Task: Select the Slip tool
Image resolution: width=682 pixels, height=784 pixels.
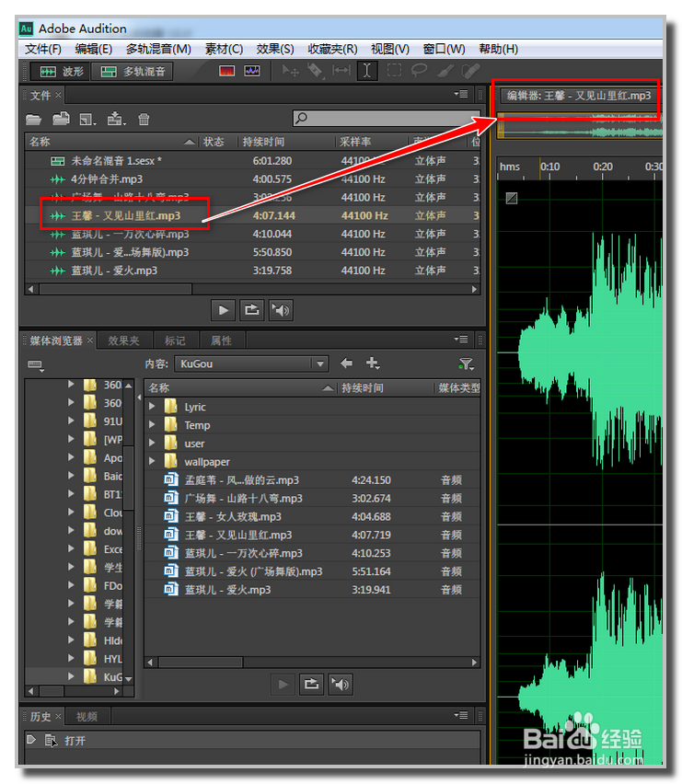Action: coord(341,71)
